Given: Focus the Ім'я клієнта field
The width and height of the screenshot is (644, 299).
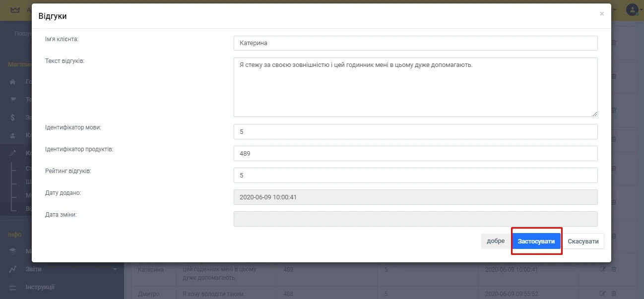Looking at the screenshot, I should [415, 43].
